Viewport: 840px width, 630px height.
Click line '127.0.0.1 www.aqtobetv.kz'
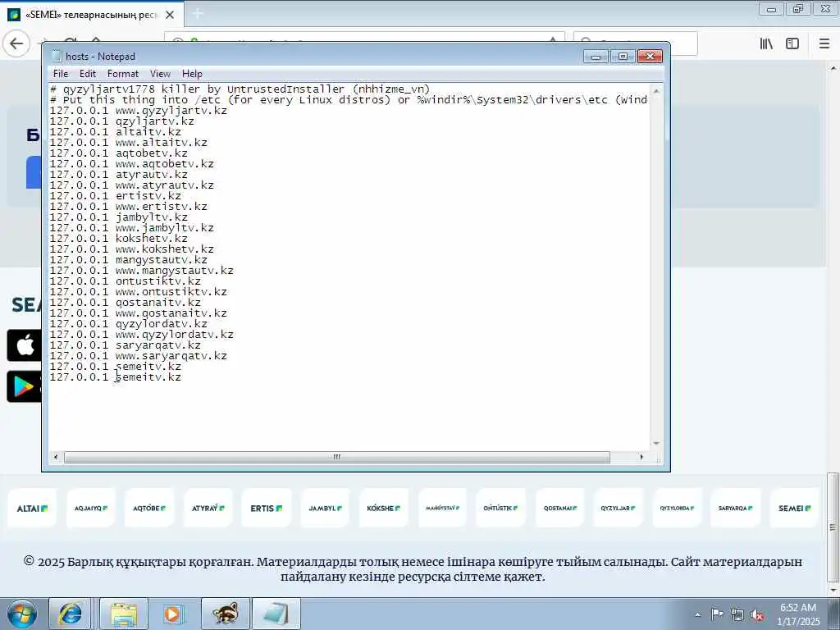click(x=132, y=164)
